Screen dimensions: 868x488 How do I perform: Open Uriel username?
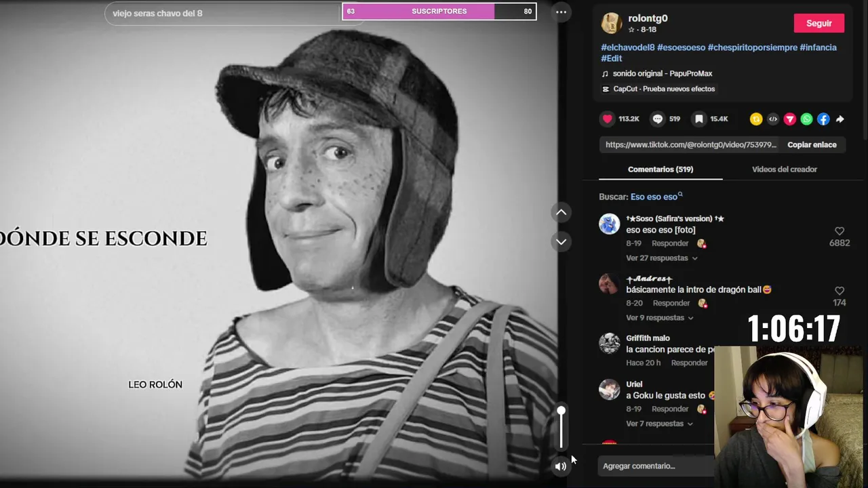(634, 384)
